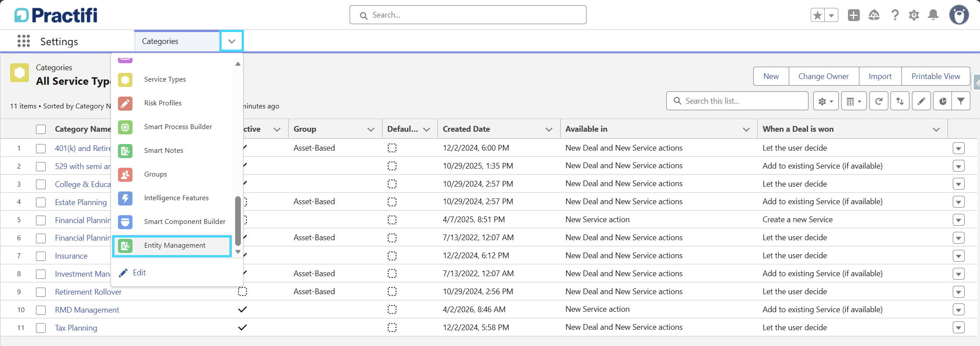The image size is (980, 346).
Task: Click the Entity Management icon
Action: tap(125, 245)
